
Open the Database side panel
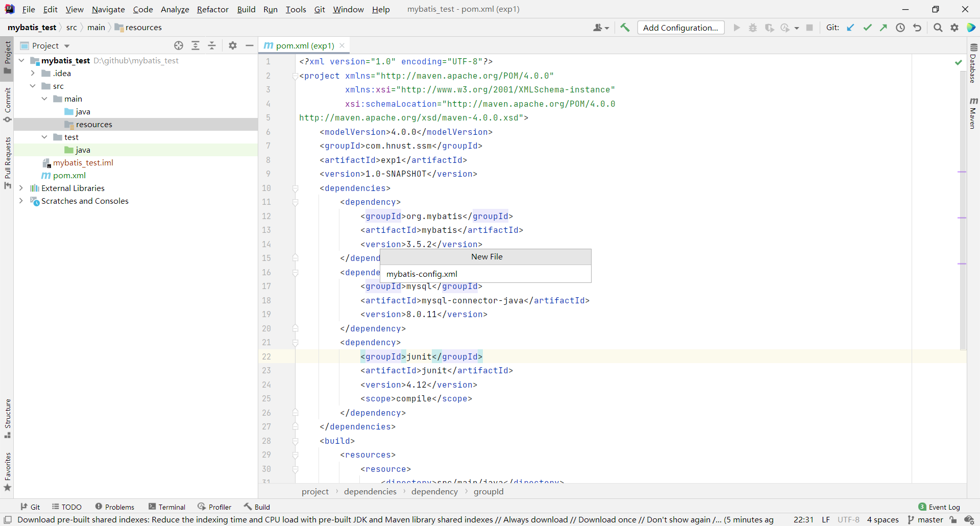coord(973,63)
